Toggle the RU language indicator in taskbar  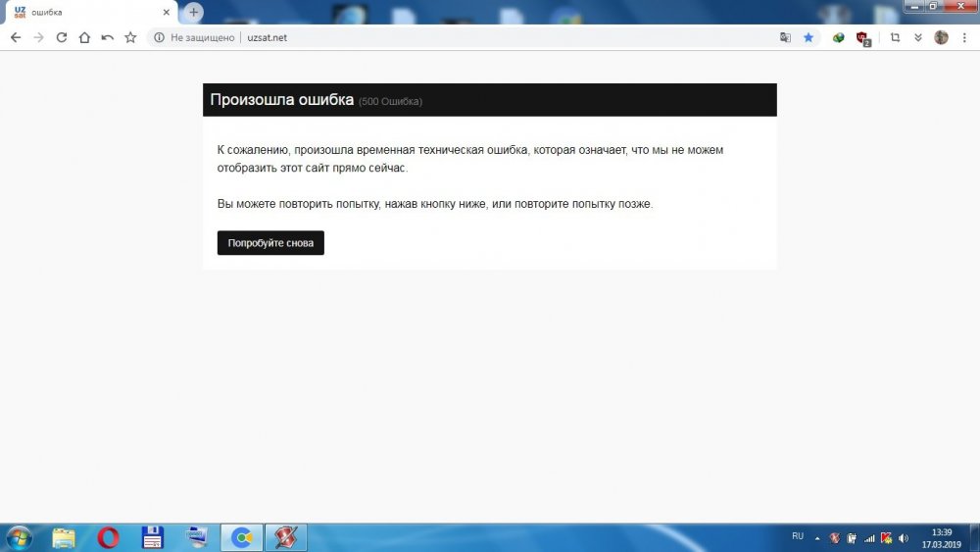(x=797, y=536)
